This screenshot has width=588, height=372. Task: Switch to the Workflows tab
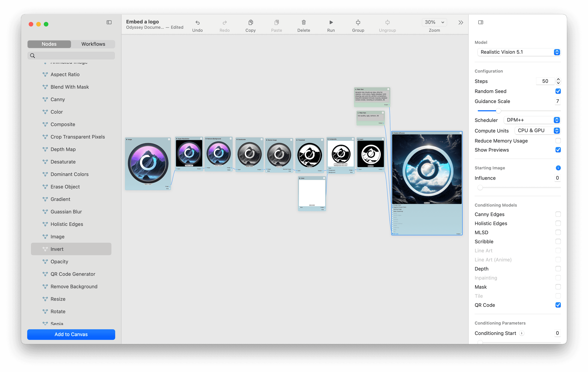93,44
